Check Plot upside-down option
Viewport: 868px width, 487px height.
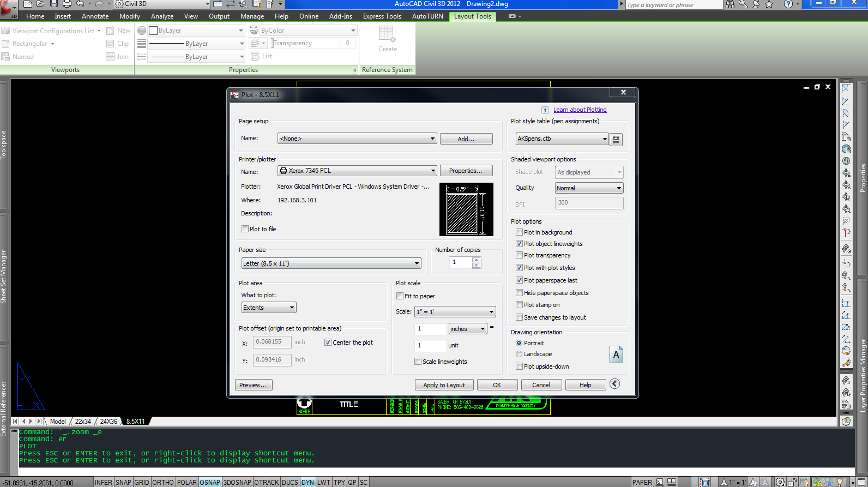(x=519, y=366)
